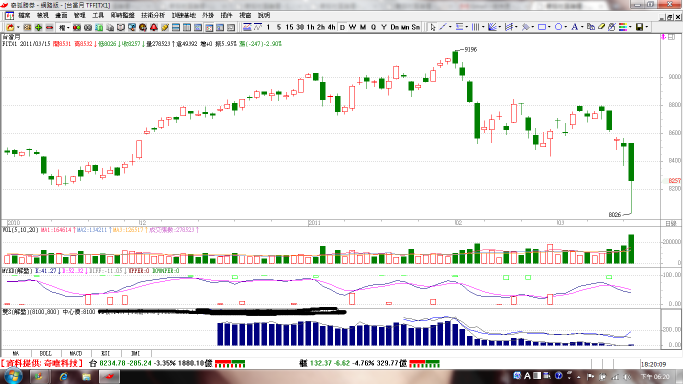The image size is (683, 384).
Task: Click the red alarm bell icon
Action: [x=154, y=27]
